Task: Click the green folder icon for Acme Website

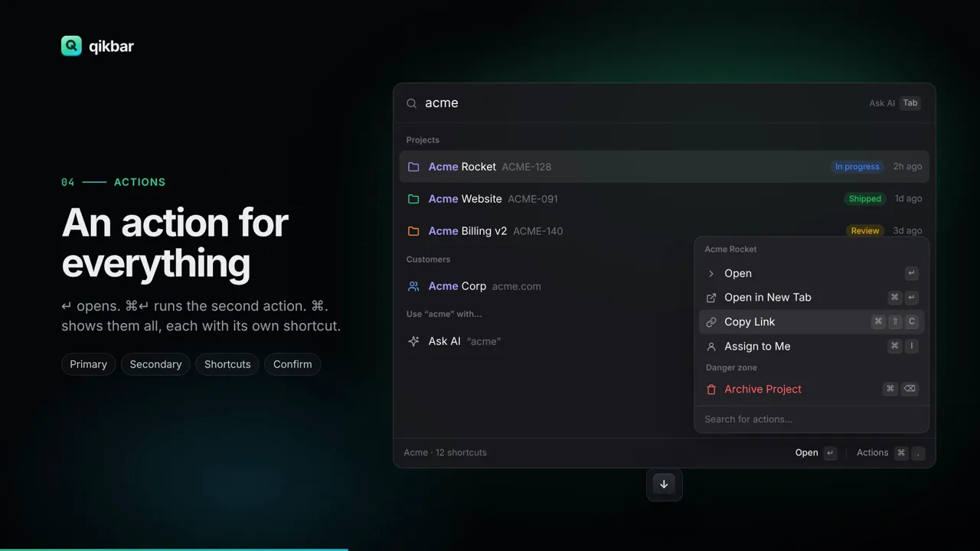Action: [x=413, y=199]
